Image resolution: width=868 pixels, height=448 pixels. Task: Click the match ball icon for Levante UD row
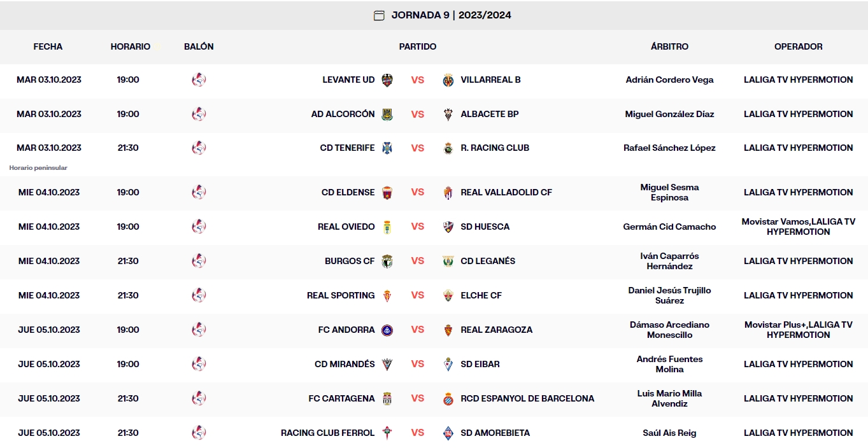[x=199, y=80]
